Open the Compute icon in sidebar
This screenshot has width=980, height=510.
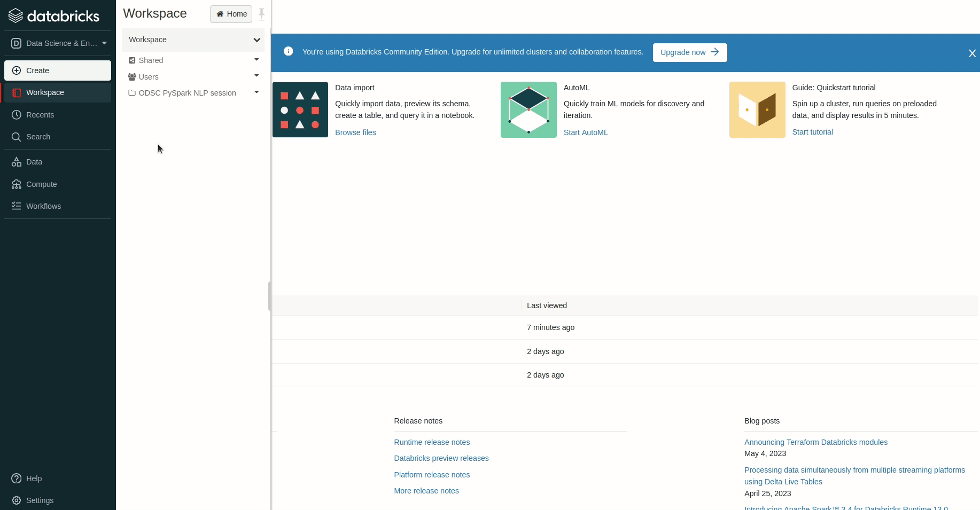point(17,184)
